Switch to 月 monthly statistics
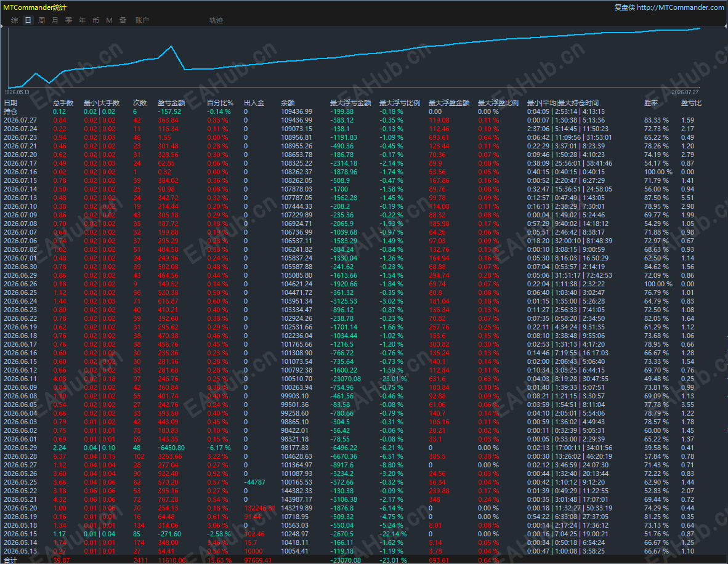Image resolution: width=728 pixels, height=564 pixels. point(55,20)
